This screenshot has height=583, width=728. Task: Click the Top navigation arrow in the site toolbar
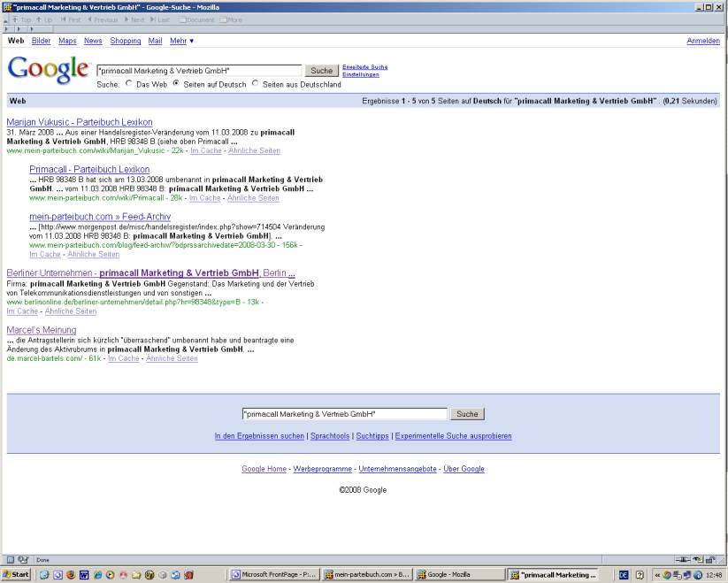21,20
